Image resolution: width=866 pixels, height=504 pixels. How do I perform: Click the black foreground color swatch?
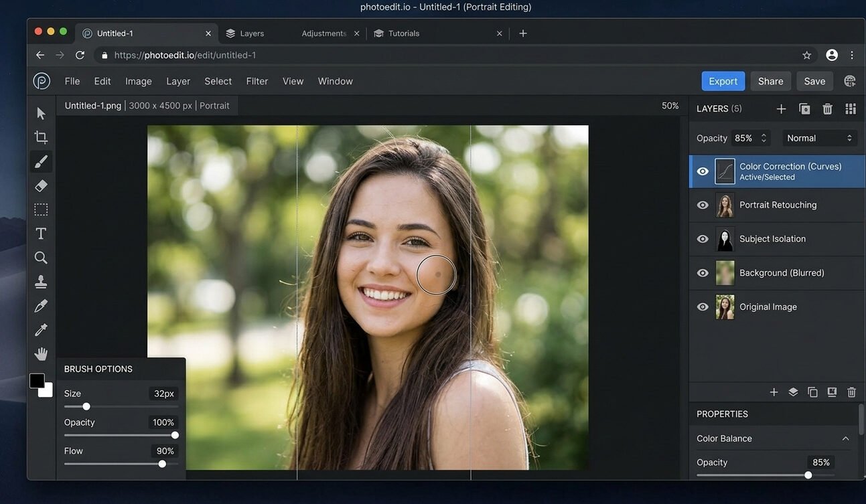(x=37, y=381)
